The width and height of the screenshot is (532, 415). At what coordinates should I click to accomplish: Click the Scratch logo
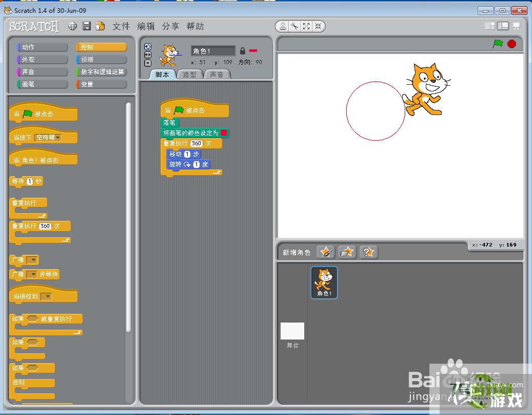pyautogui.click(x=34, y=26)
